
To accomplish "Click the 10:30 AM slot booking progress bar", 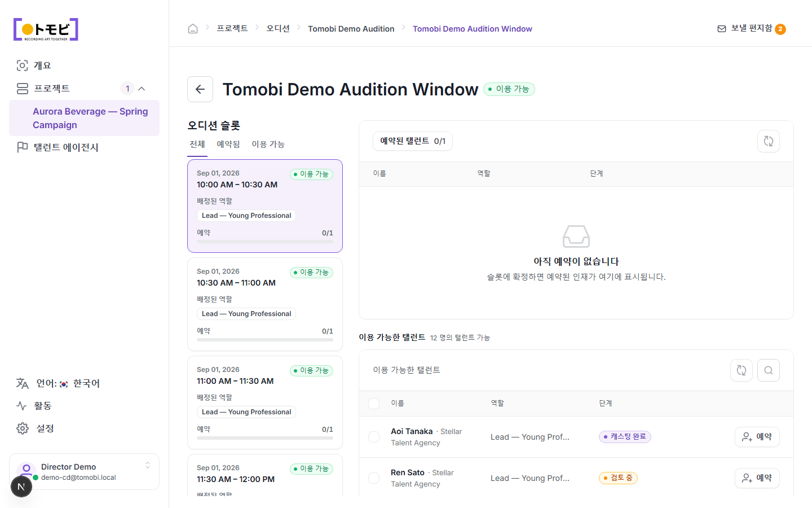I will pyautogui.click(x=265, y=340).
